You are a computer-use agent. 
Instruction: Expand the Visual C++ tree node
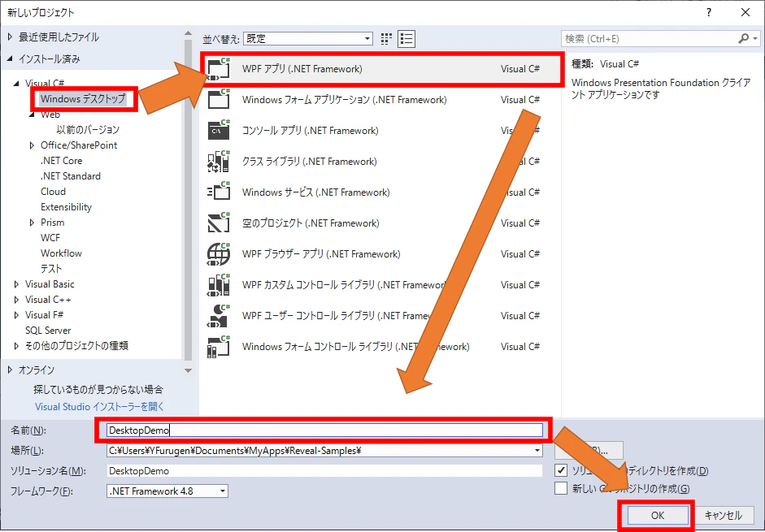point(16,300)
